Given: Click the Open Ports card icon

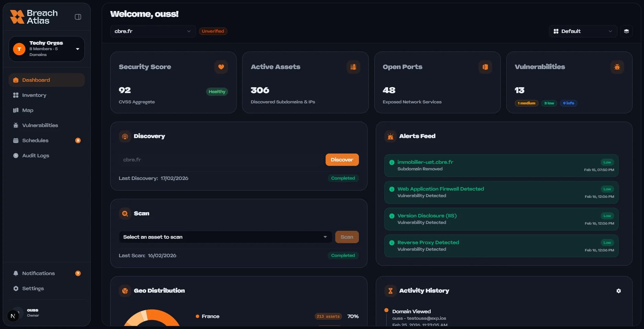Looking at the screenshot, I should 485,67.
